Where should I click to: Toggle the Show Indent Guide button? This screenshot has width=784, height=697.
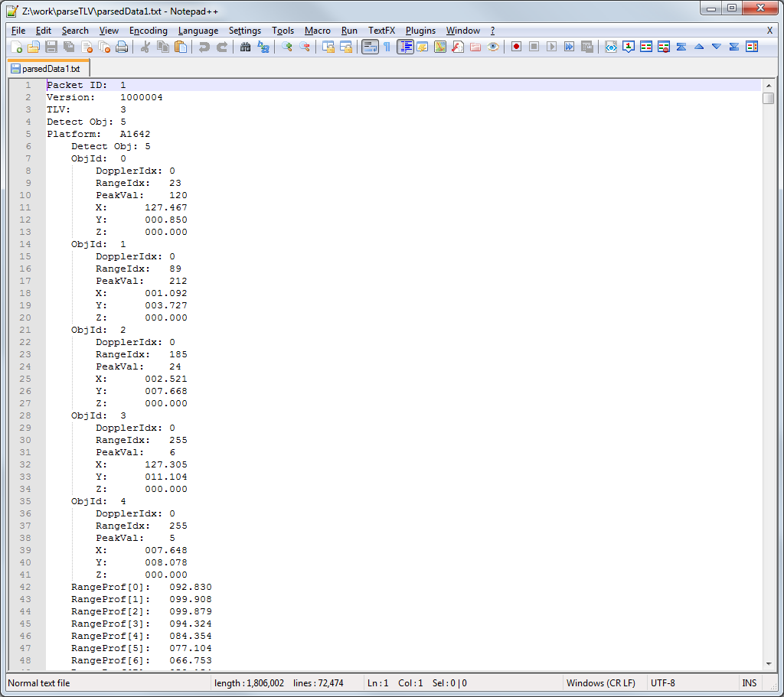(405, 47)
